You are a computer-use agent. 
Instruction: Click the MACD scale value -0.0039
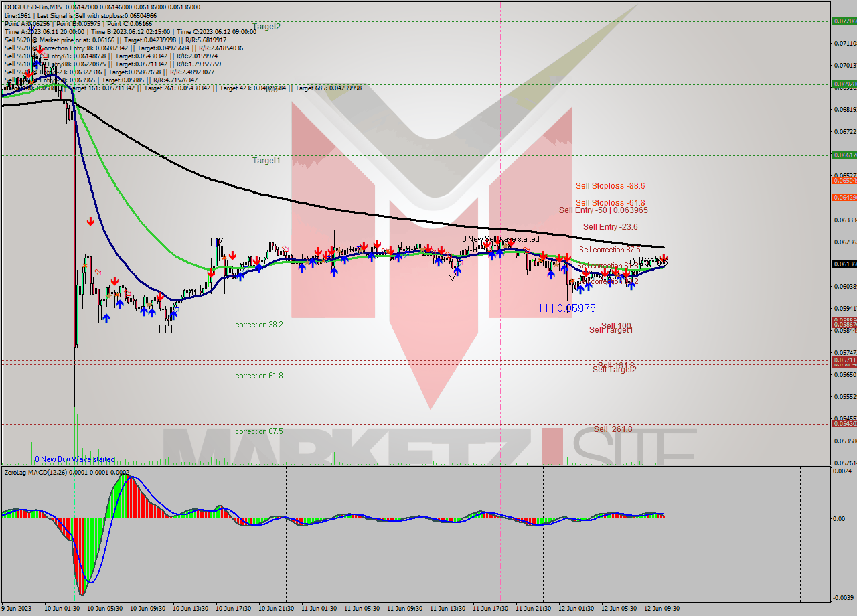(844, 597)
